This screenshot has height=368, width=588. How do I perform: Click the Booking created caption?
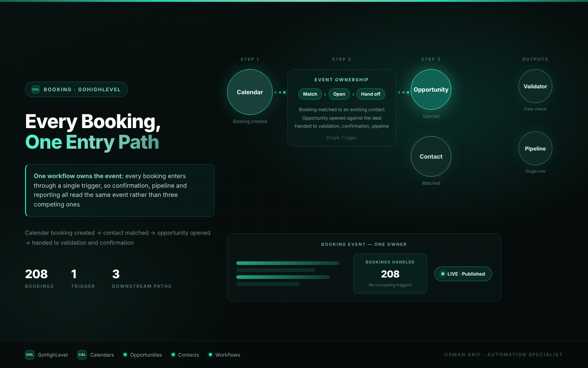[x=250, y=121]
